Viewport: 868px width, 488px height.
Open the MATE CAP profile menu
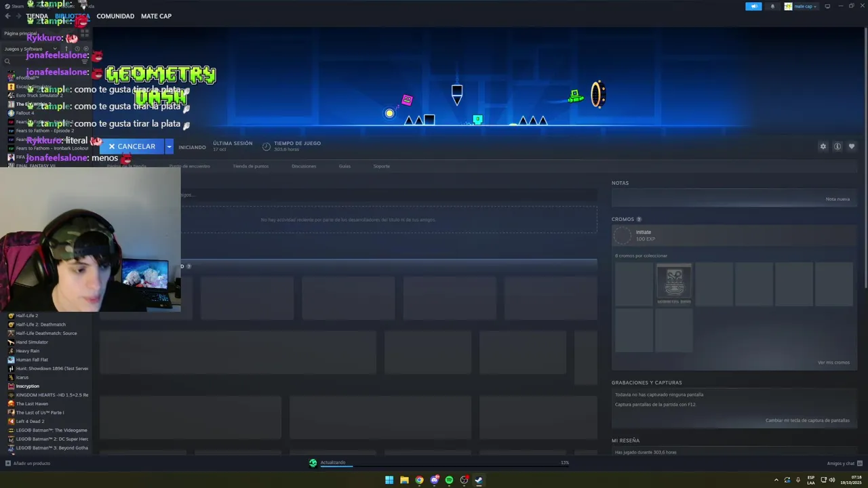click(x=156, y=16)
